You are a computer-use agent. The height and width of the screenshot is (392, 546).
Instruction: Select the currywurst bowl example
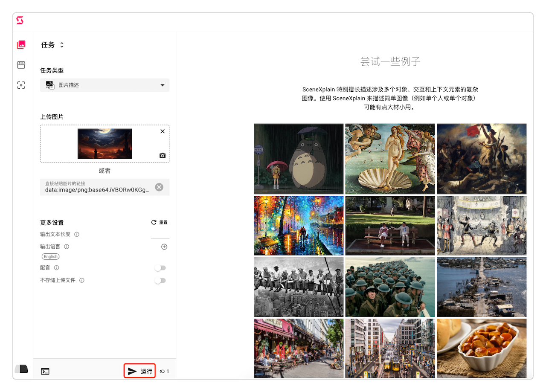click(482, 348)
